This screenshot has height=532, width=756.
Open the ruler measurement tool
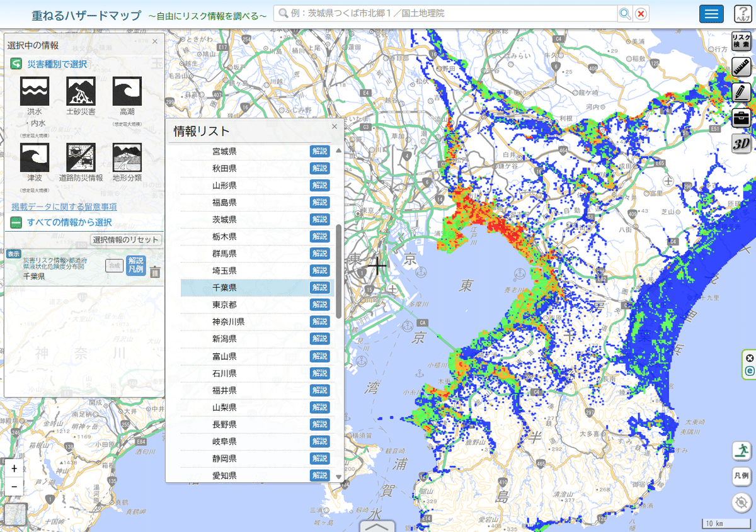[742, 67]
